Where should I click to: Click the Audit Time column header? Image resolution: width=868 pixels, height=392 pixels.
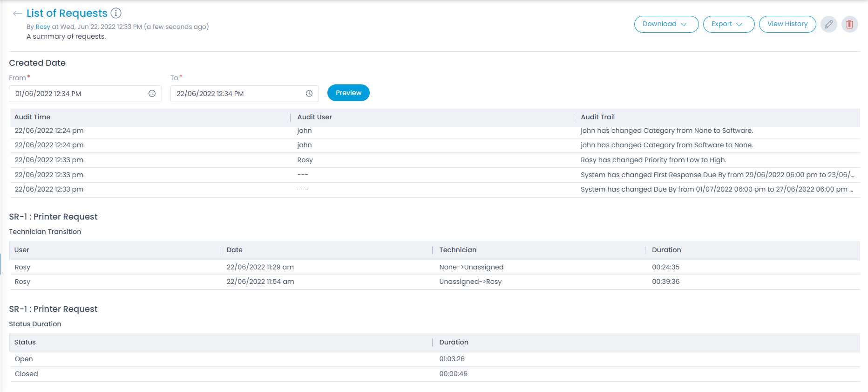pyautogui.click(x=33, y=117)
